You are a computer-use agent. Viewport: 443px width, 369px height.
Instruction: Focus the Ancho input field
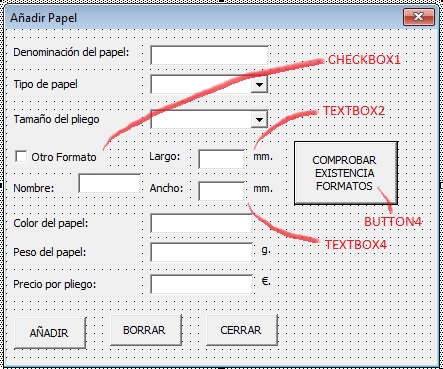click(x=222, y=191)
